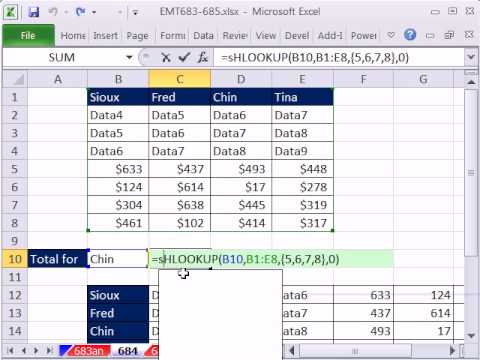
Task: Open the Data ribbon tab
Action: pos(203,36)
